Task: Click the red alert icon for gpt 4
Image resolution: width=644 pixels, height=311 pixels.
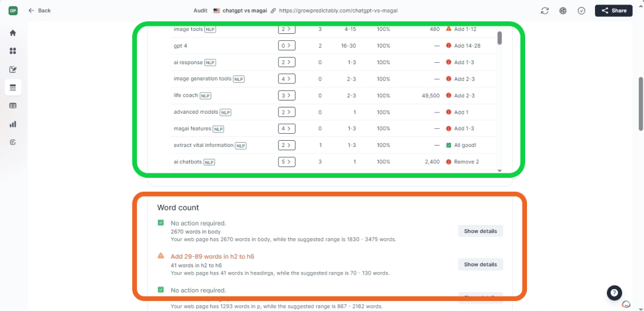Action: (448, 45)
